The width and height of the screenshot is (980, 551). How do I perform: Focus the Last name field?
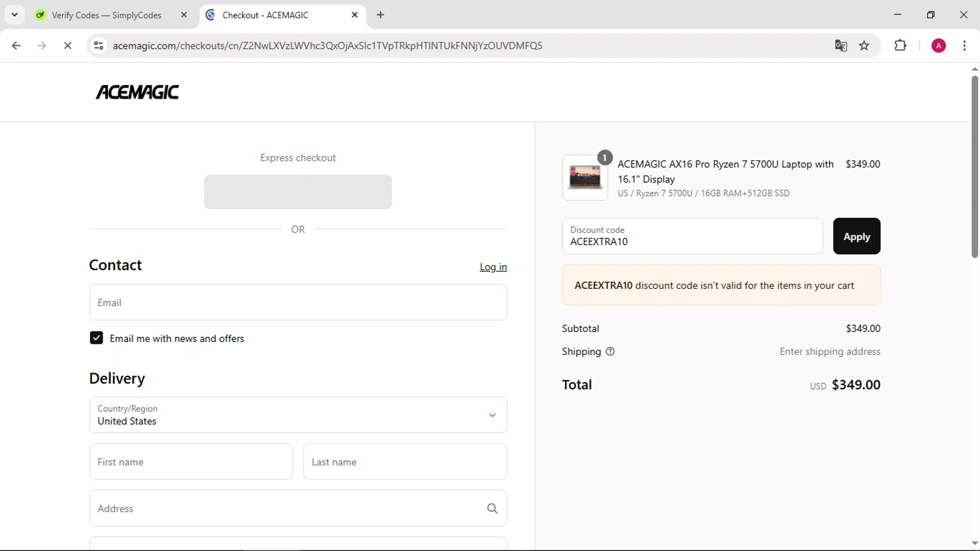(x=405, y=461)
